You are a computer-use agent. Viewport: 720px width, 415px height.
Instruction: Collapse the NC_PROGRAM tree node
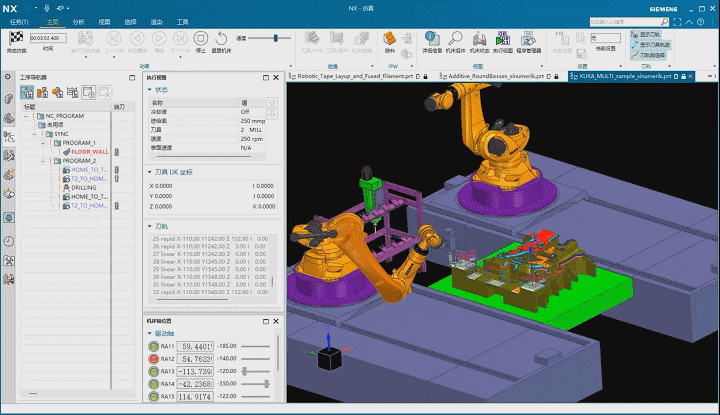pyautogui.click(x=26, y=116)
